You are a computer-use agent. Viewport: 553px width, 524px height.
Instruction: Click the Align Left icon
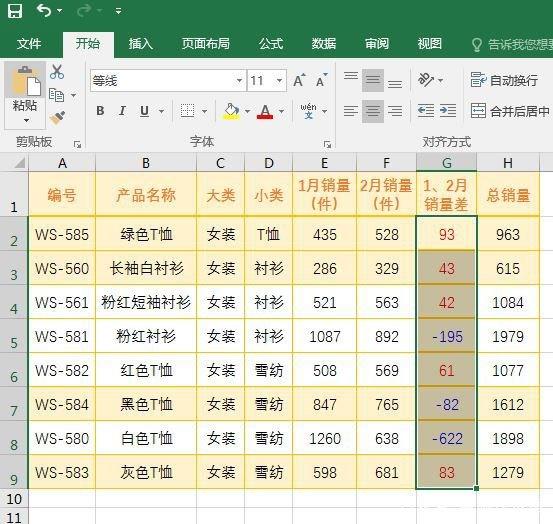(351, 111)
